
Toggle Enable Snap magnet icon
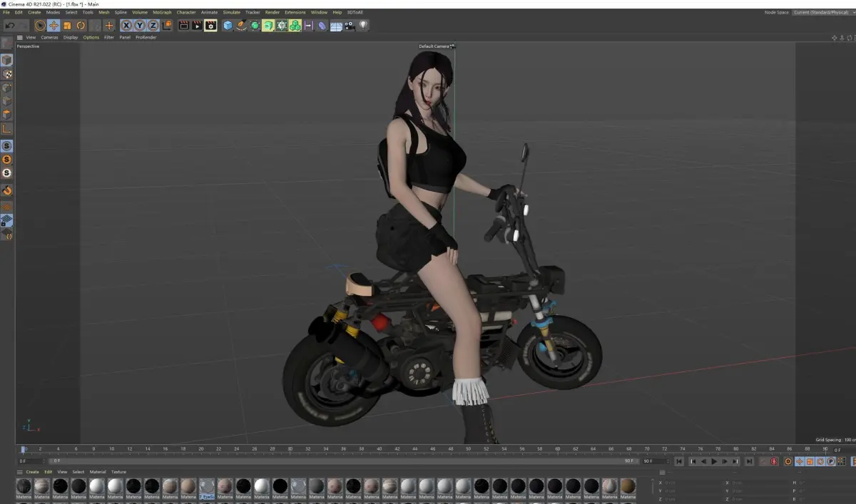(x=6, y=190)
